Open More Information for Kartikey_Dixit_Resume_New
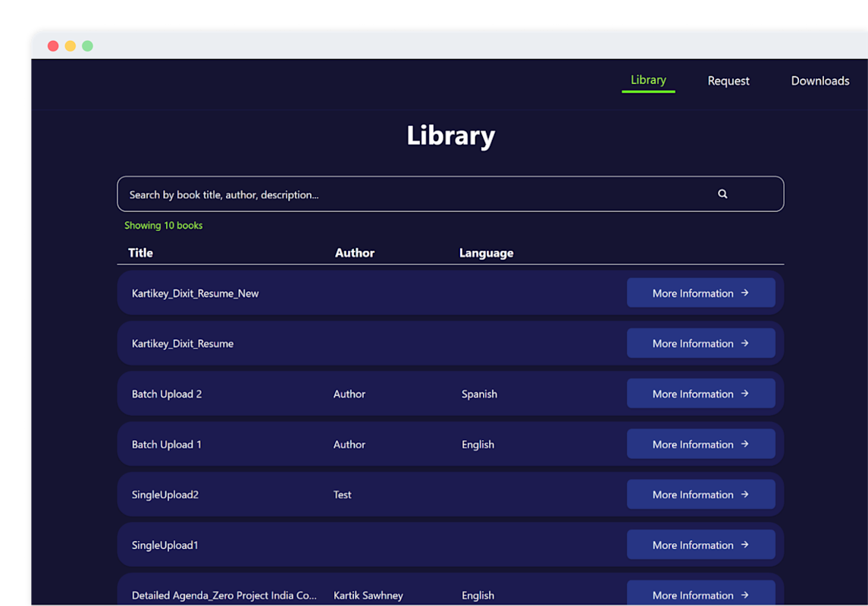Image resolution: width=868 pixels, height=606 pixels. click(x=700, y=292)
